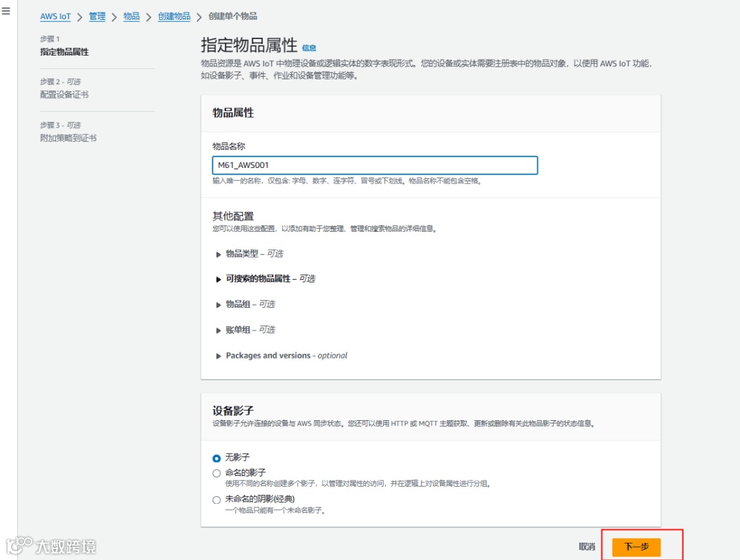The image size is (740, 560).
Task: Expand the 物品类型 optional section
Action: [x=249, y=254]
